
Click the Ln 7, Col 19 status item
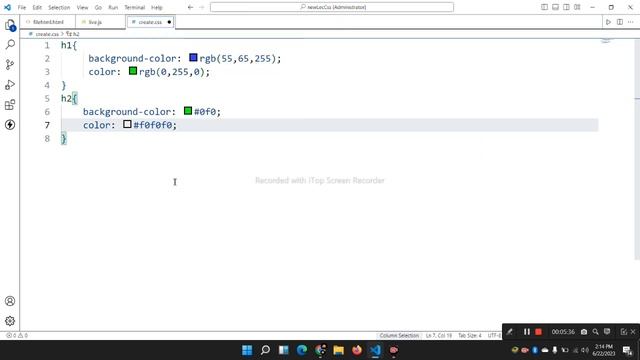(x=439, y=336)
